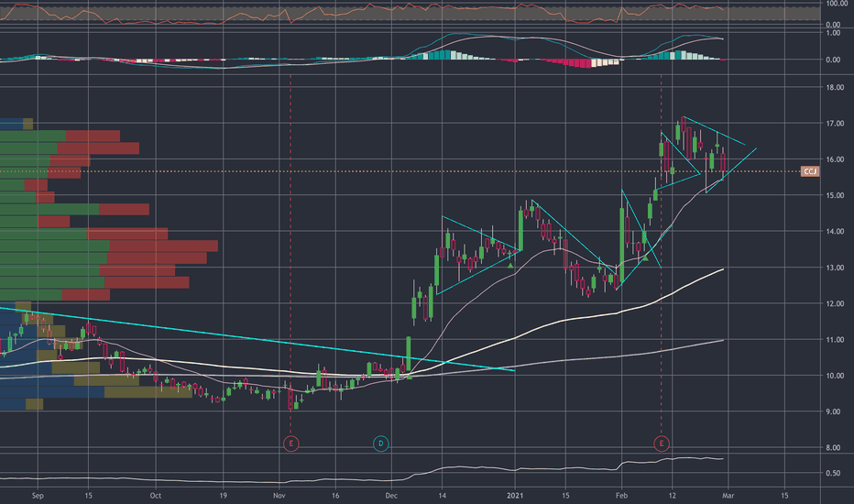Click the 0.50 label on the bottom pane
Viewport: 854px width, 504px height.
point(833,473)
